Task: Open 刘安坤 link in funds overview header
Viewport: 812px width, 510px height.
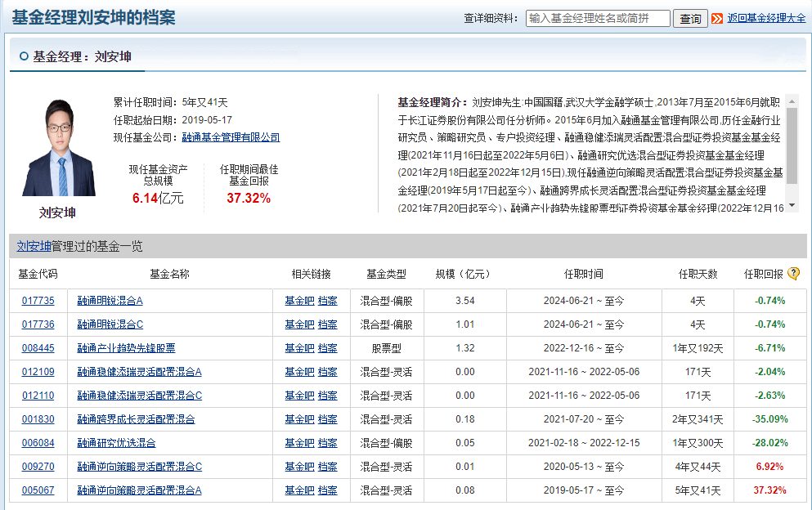Action: [x=34, y=247]
